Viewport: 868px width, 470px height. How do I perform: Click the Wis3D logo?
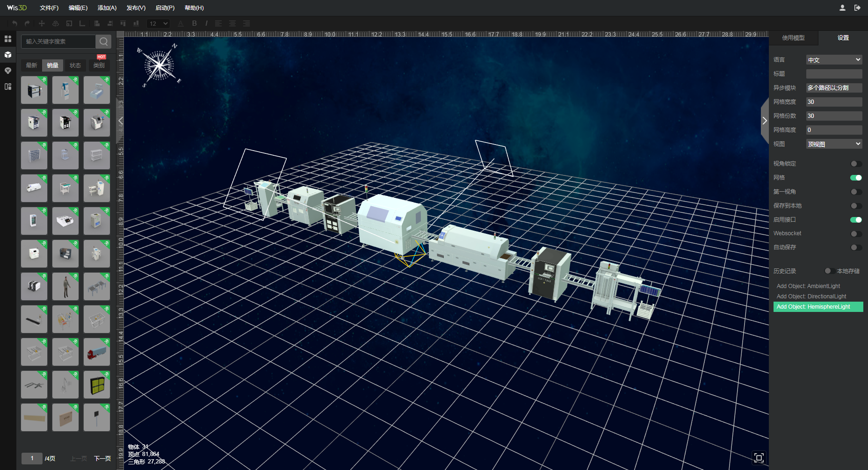17,8
